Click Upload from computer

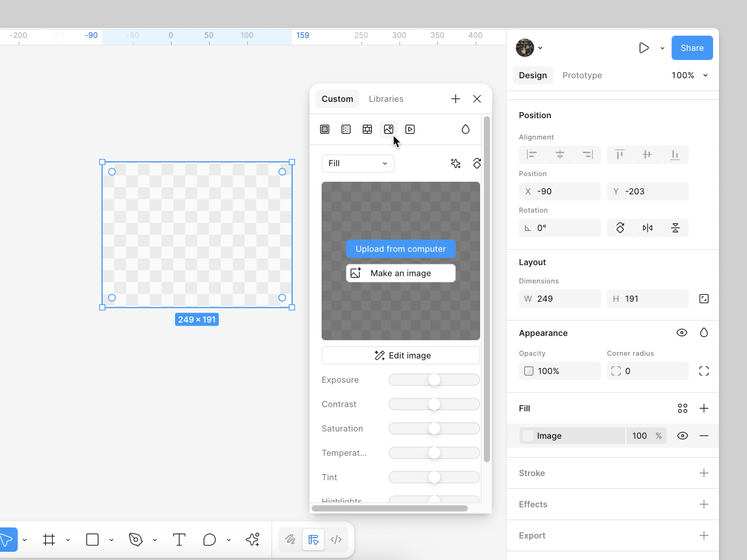pos(401,249)
